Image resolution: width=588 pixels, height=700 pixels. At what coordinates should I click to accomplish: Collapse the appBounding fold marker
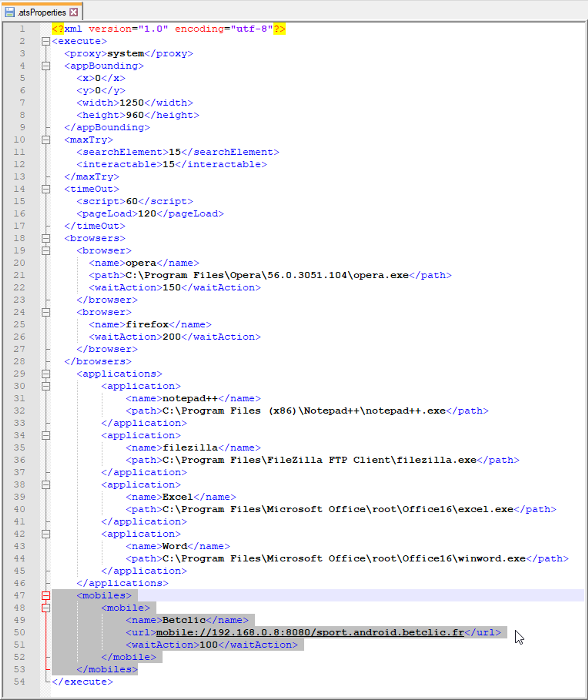pos(46,66)
